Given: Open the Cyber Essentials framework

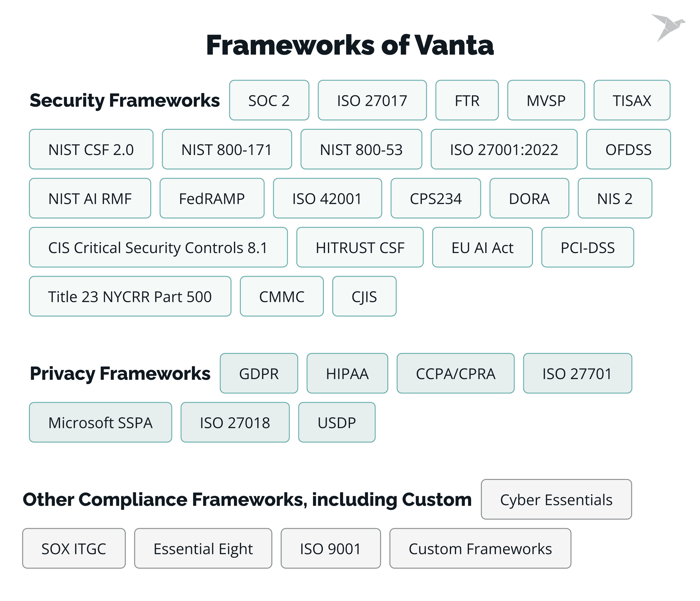Looking at the screenshot, I should [x=556, y=500].
